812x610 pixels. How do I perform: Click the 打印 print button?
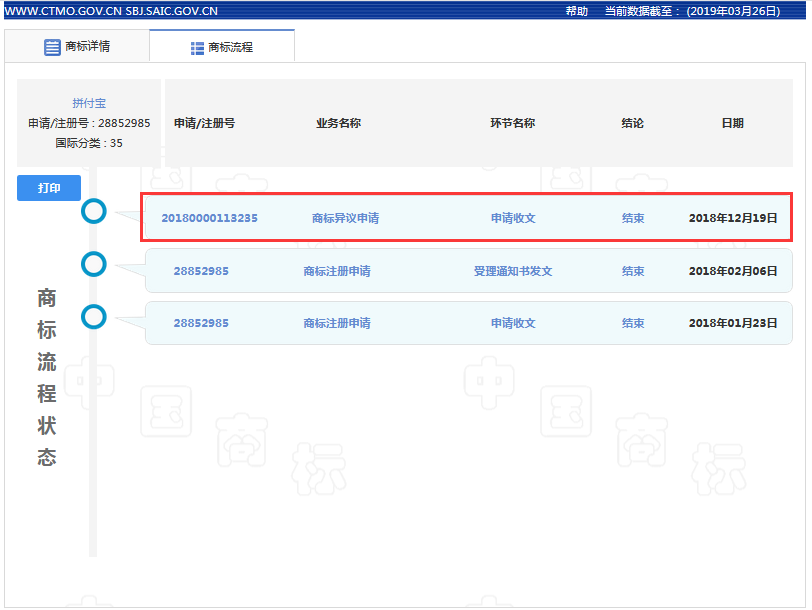coord(48,187)
